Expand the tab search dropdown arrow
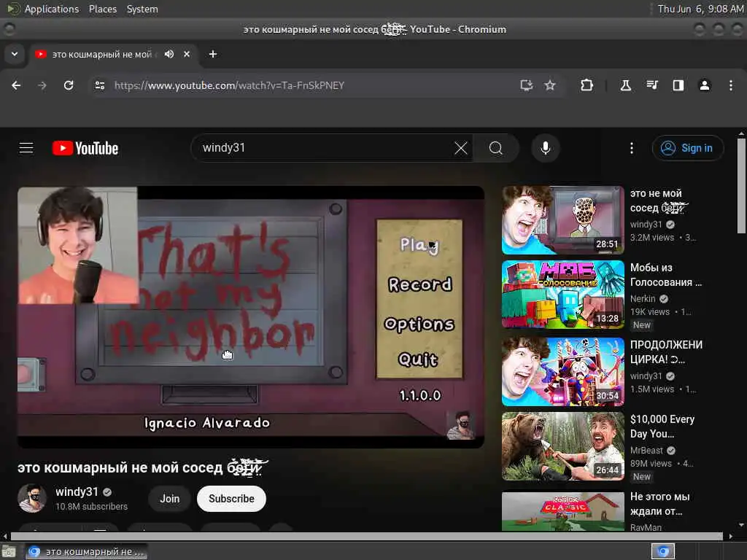 tap(15, 54)
